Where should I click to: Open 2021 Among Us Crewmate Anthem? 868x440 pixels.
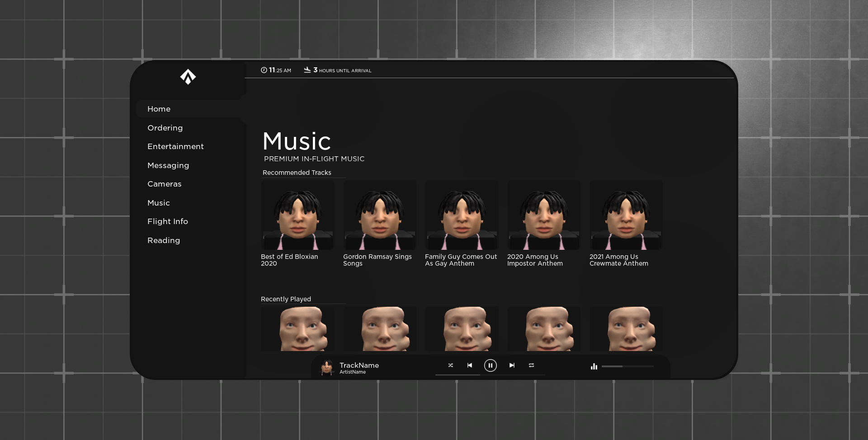[x=626, y=215]
